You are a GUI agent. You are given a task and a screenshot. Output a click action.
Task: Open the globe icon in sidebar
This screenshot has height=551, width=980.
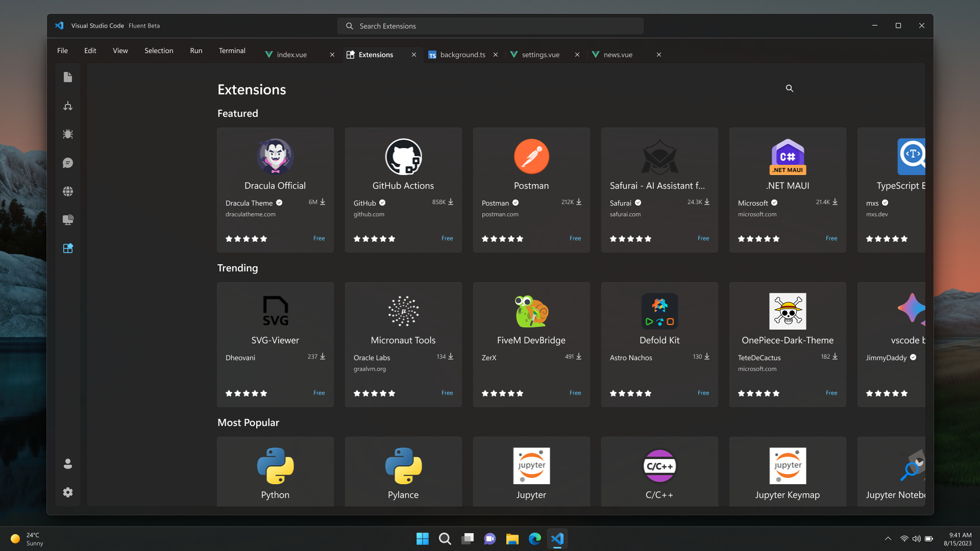(68, 191)
